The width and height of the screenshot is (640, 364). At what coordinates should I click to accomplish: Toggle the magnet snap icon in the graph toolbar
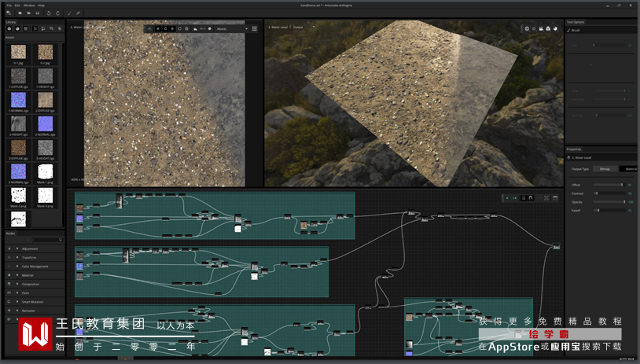531,198
